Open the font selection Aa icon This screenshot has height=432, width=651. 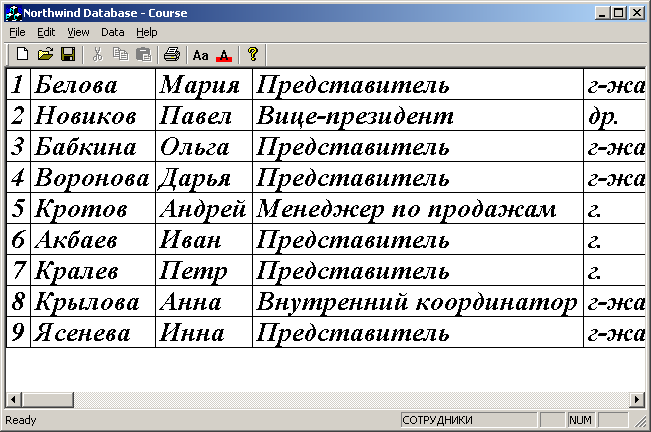click(x=201, y=54)
